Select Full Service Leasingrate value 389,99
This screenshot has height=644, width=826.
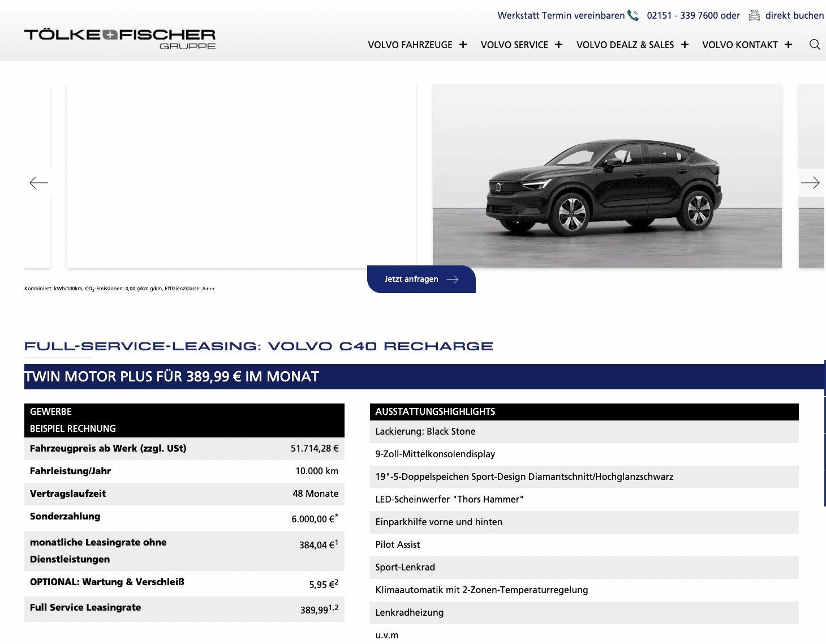click(x=319, y=609)
